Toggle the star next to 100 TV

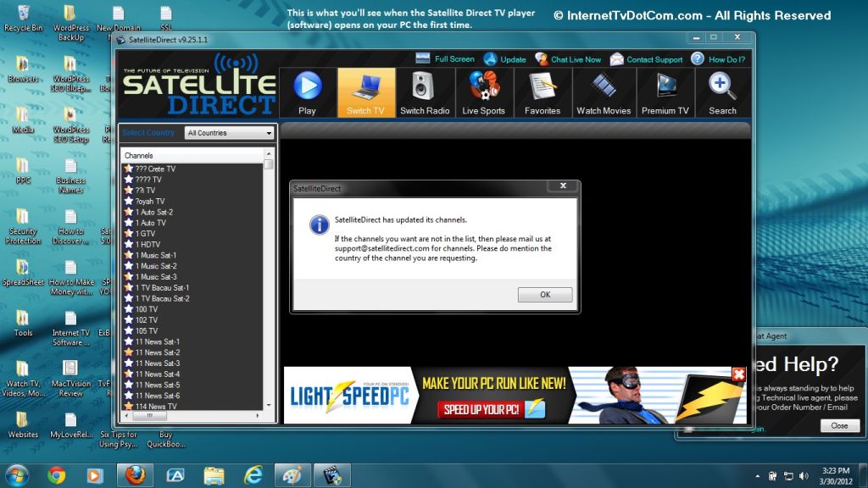(129, 309)
